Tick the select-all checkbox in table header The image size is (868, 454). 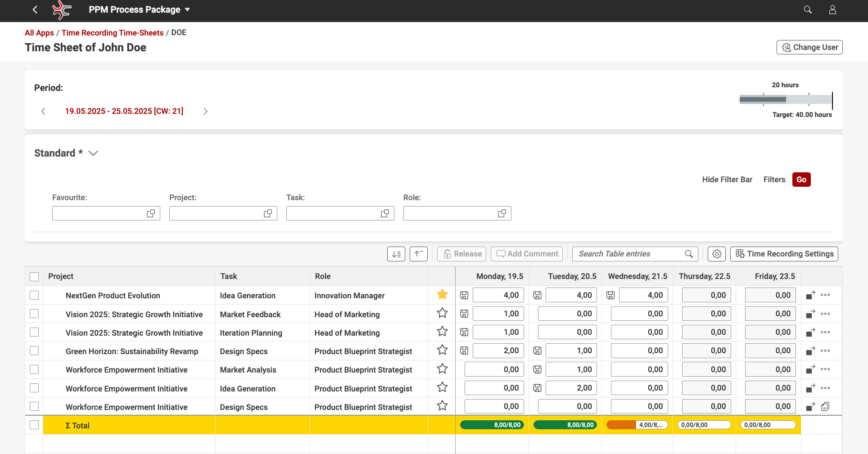click(34, 276)
